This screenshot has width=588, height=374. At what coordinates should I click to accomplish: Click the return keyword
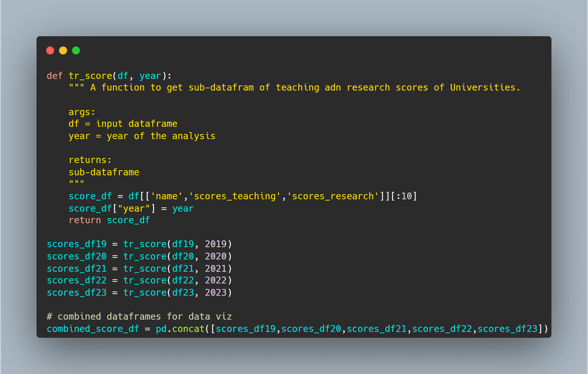pos(85,220)
